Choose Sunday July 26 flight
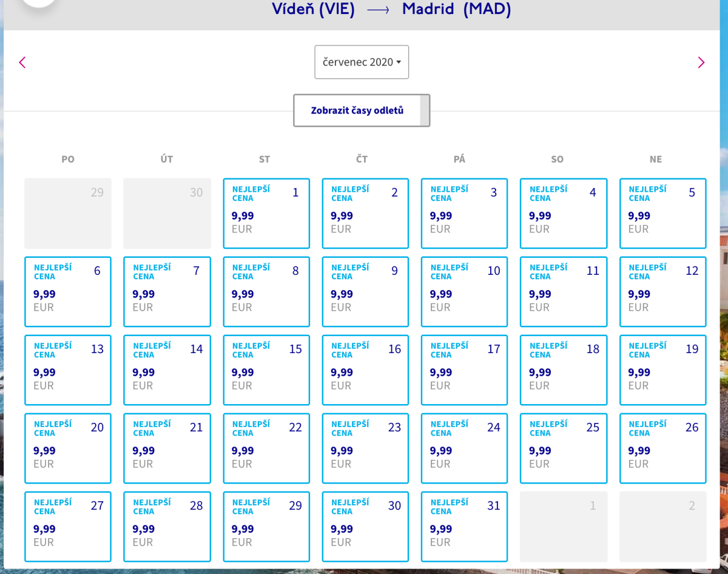Image resolution: width=728 pixels, height=574 pixels. pyautogui.click(x=662, y=448)
